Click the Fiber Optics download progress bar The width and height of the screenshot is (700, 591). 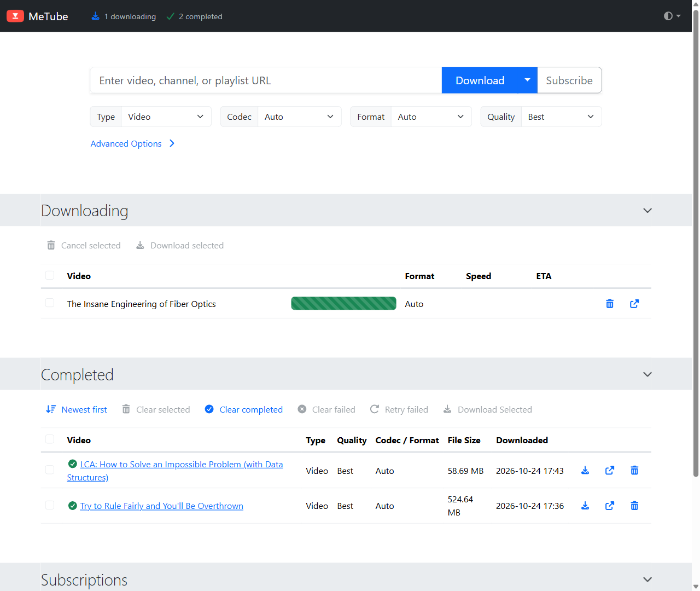point(343,303)
